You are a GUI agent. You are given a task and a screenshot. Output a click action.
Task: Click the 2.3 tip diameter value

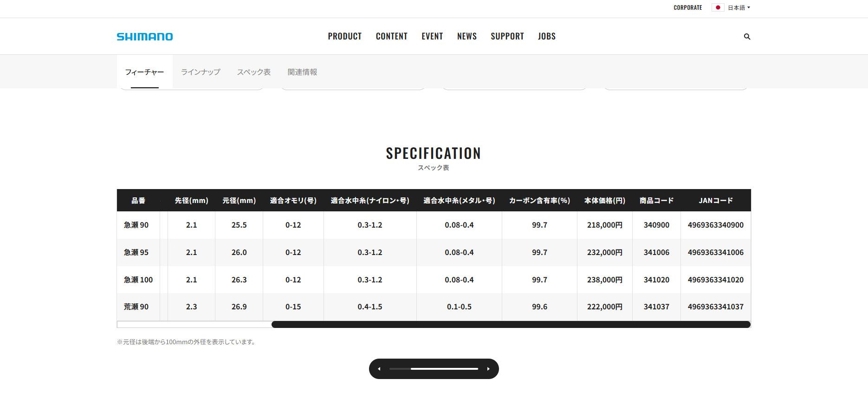coord(191,307)
